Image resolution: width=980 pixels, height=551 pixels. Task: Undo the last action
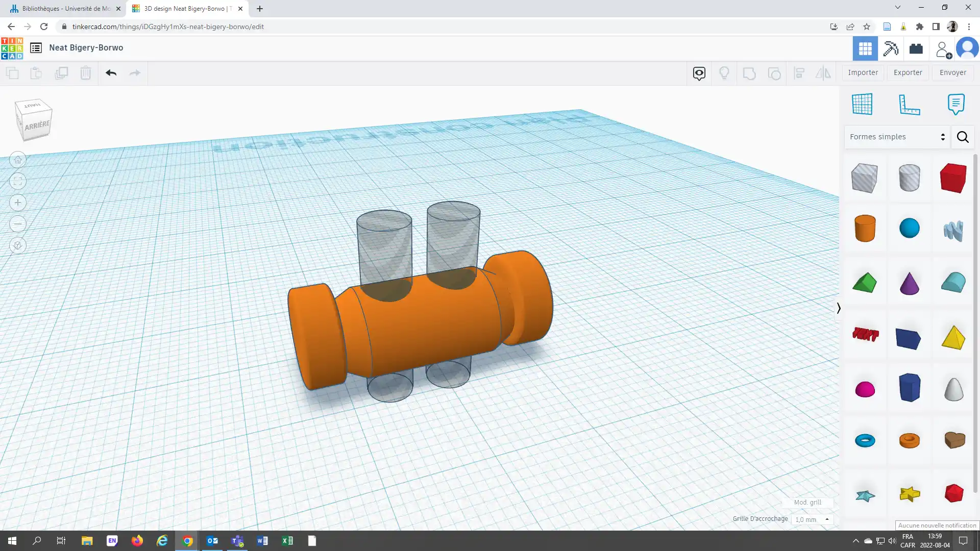click(111, 73)
